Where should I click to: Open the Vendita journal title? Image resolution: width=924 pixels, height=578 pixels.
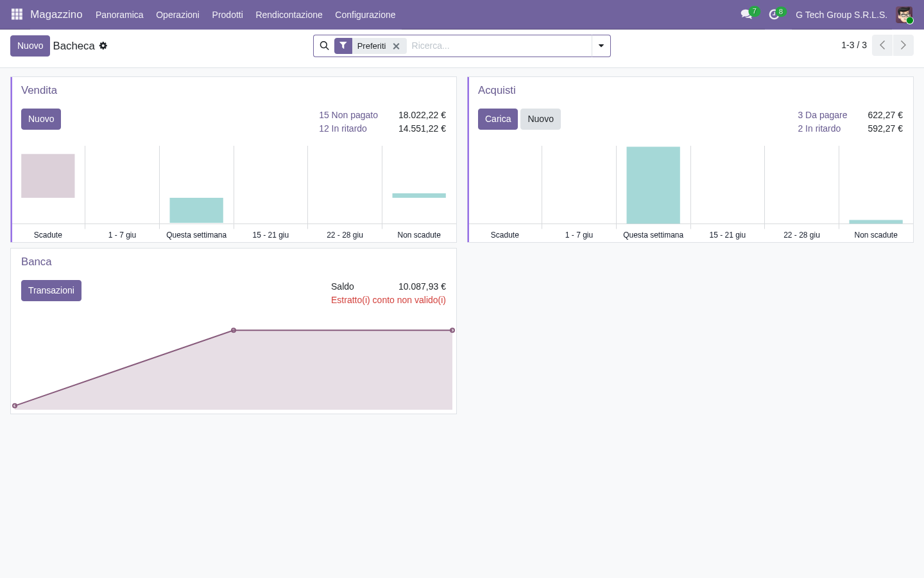[39, 90]
